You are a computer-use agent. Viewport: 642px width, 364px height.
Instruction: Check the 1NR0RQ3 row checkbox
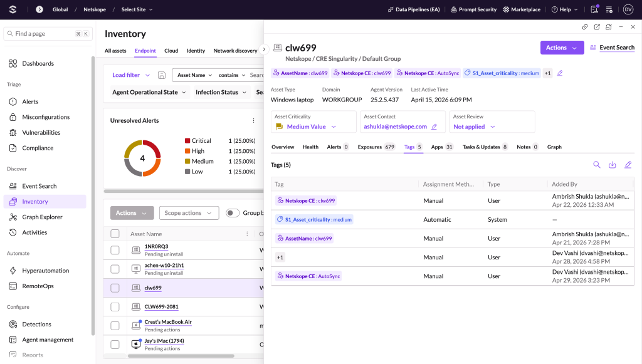coord(115,250)
